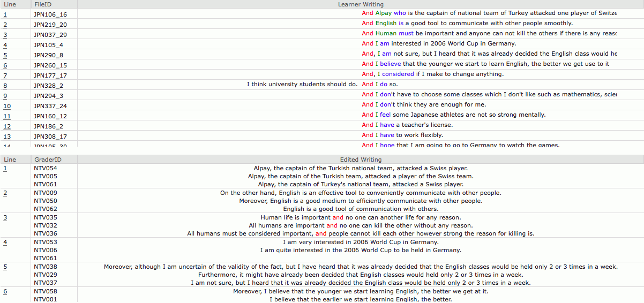Click the FileID column header
Viewport: 644px width, 303px height.
(42, 4)
